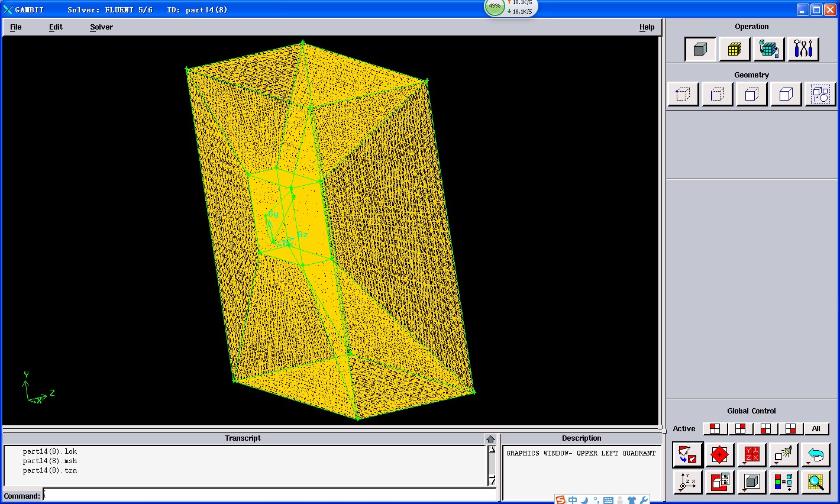The height and width of the screenshot is (504, 840).
Task: Activate upper right quadrant toggle
Action: click(x=741, y=429)
